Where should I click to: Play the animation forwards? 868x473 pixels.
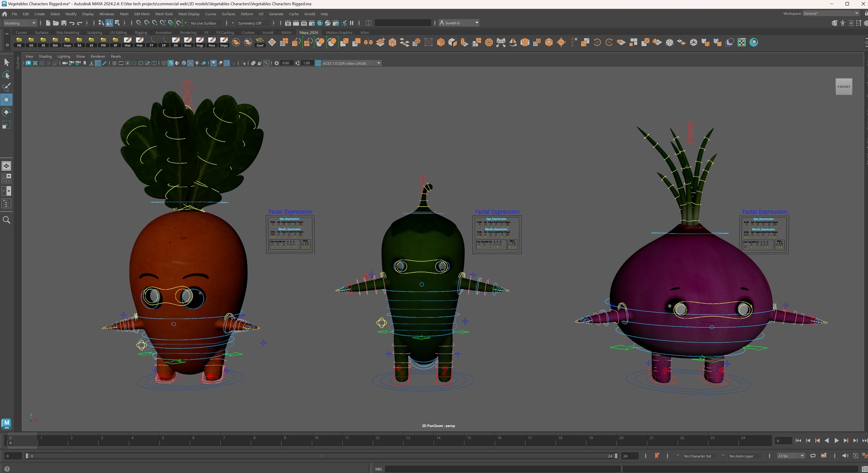(x=836, y=440)
